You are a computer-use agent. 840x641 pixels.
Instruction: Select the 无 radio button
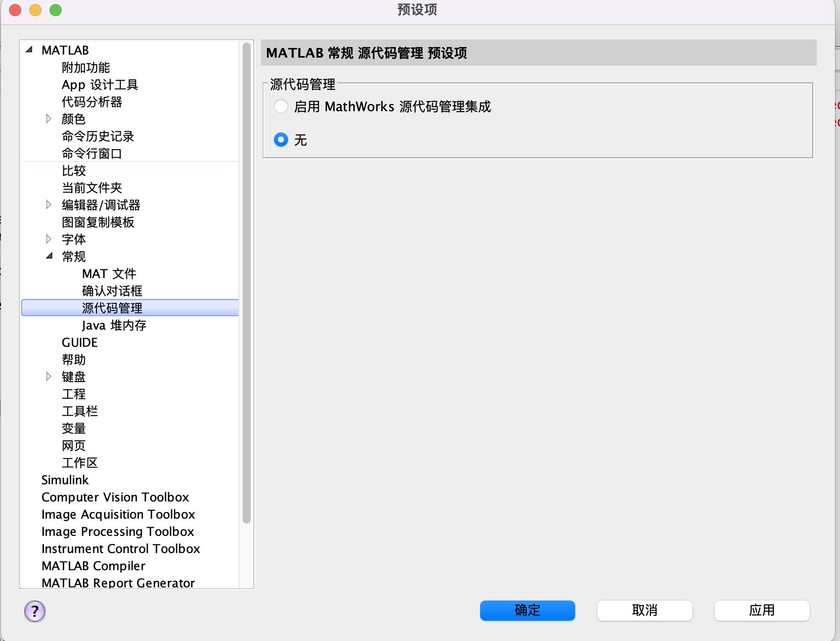point(281,140)
